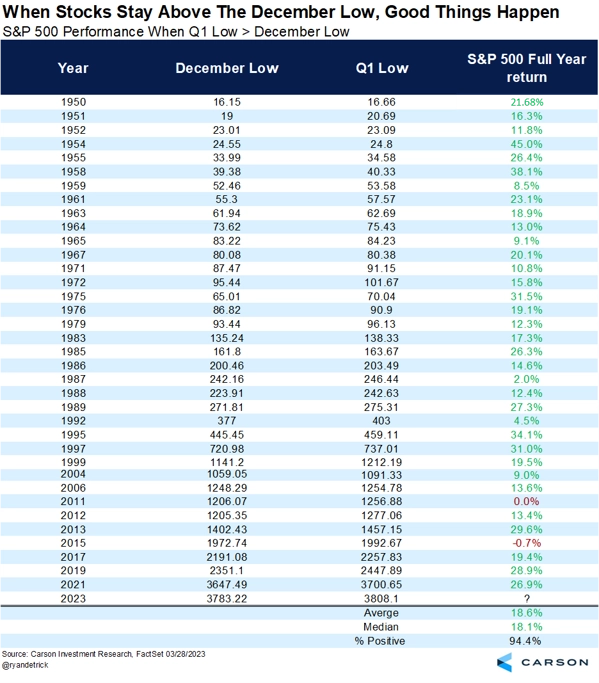Click the December Low value '73.62'
Screen dimensions: 599x683
[227, 227]
